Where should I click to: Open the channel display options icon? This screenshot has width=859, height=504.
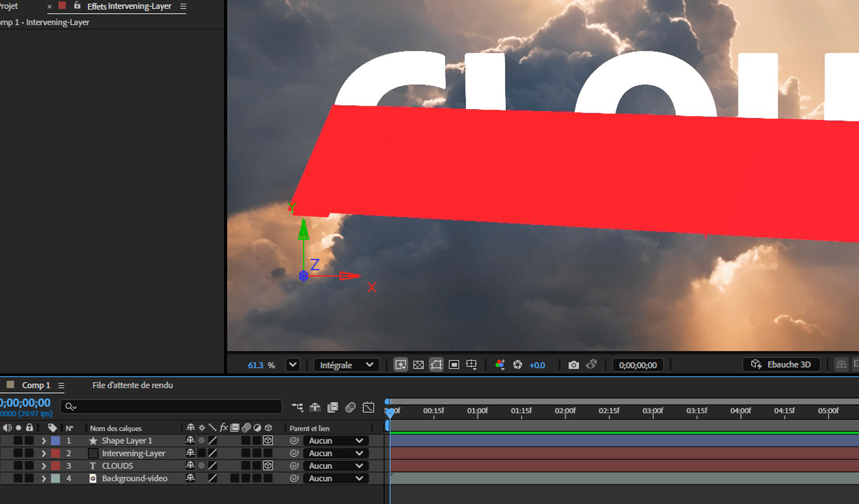tap(500, 365)
